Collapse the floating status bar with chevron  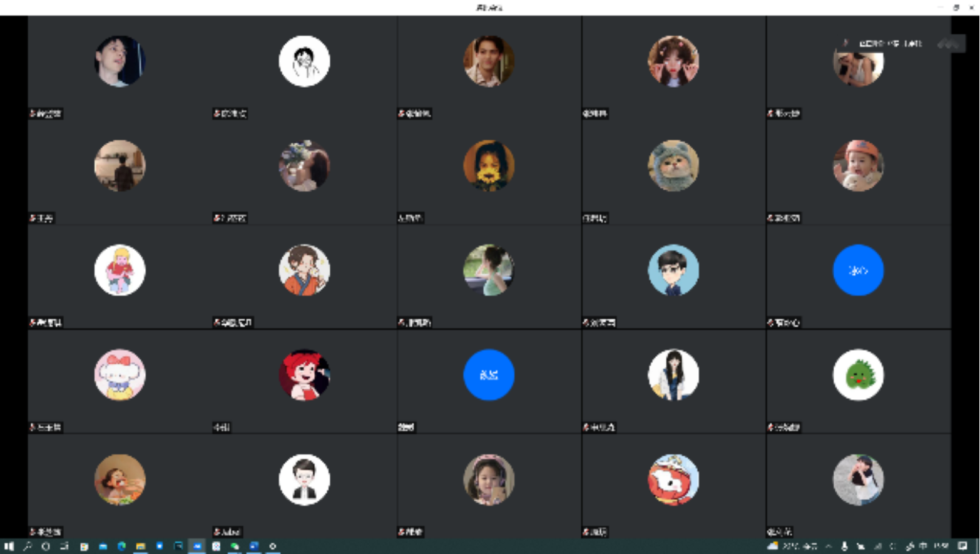pos(948,43)
